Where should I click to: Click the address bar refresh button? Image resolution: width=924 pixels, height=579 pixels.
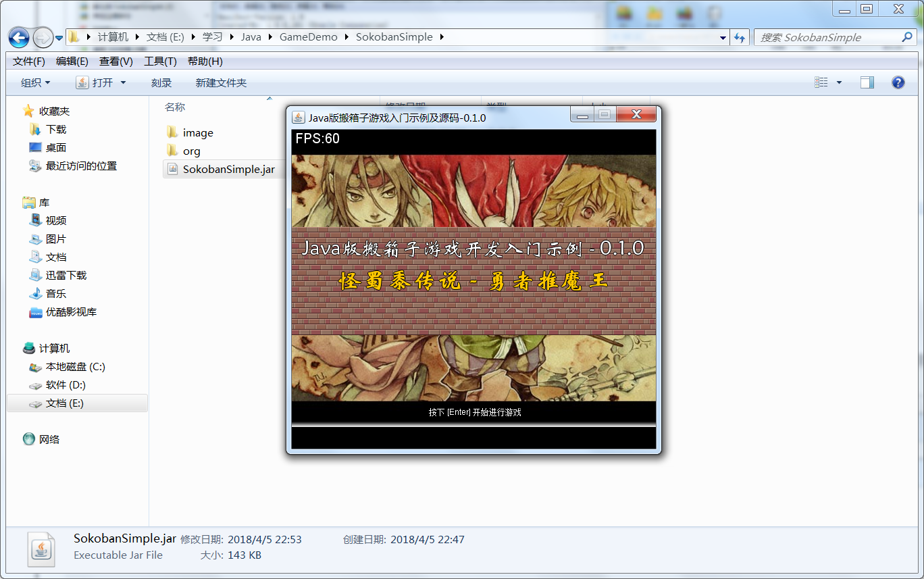(739, 38)
